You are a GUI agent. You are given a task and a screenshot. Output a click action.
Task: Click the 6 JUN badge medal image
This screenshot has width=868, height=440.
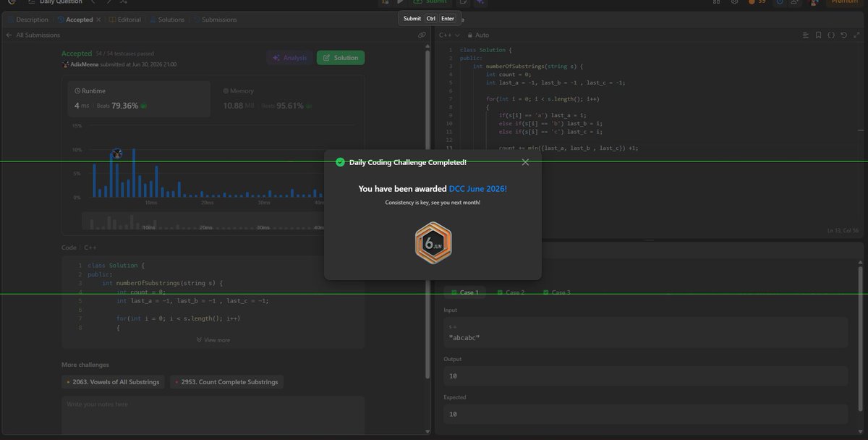click(x=433, y=243)
